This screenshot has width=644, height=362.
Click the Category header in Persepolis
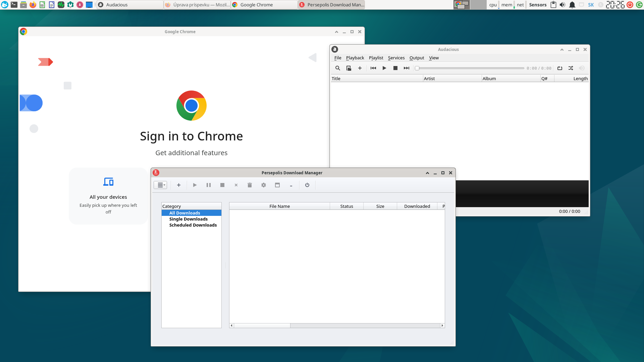[191, 206]
